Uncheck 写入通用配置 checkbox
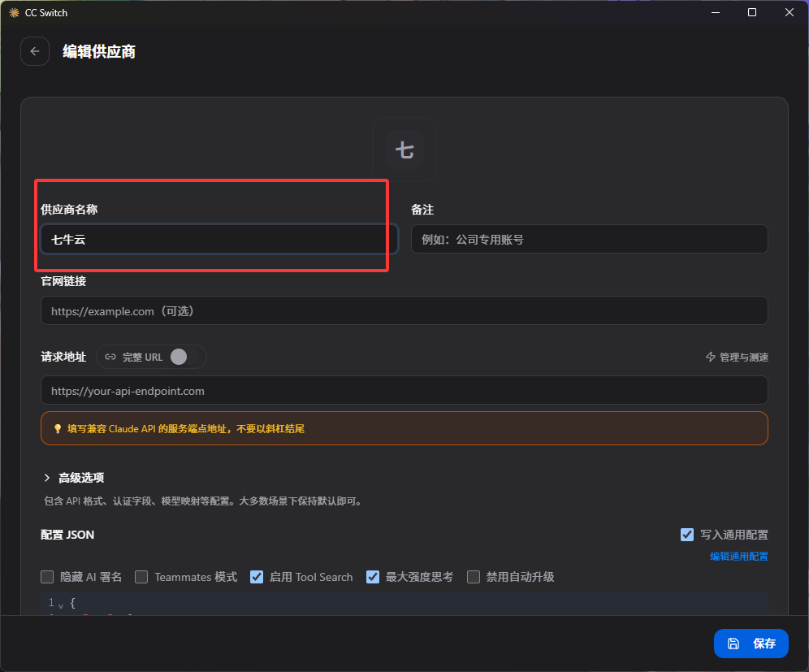 [686, 535]
